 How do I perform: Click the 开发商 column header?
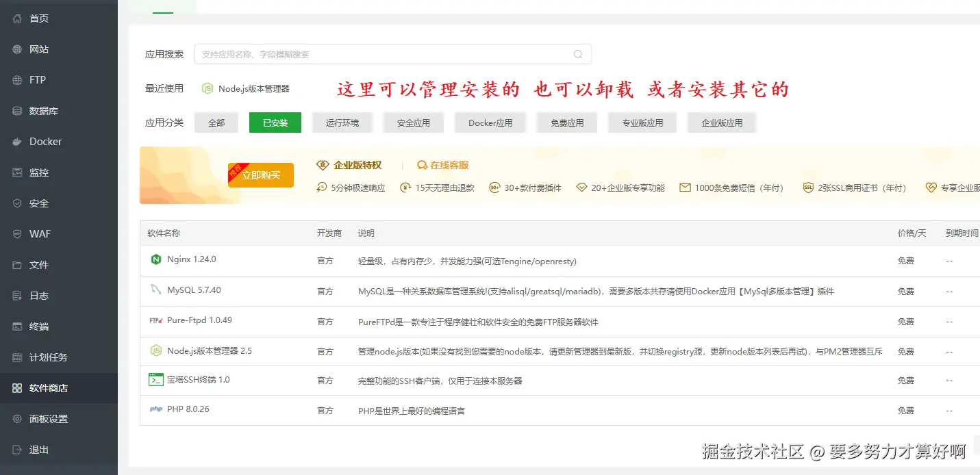[x=329, y=233]
